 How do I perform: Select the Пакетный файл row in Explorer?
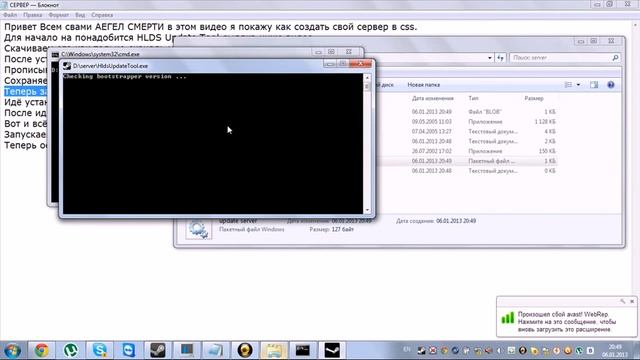[467, 161]
